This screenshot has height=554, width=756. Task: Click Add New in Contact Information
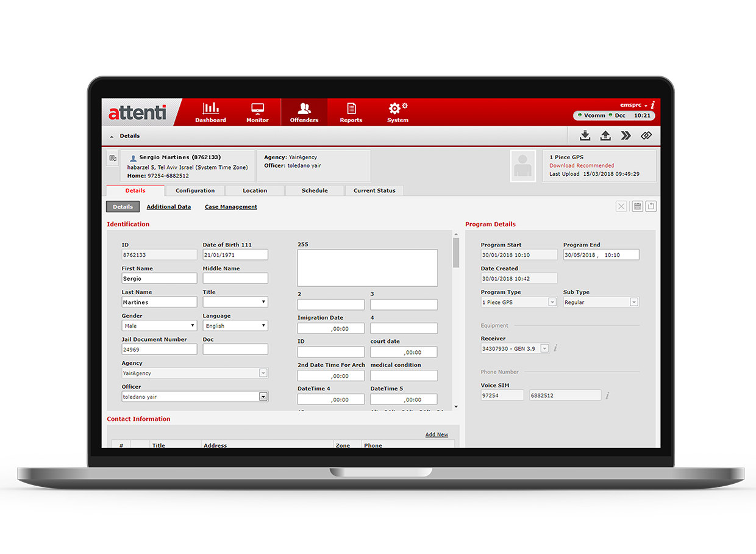pos(437,434)
